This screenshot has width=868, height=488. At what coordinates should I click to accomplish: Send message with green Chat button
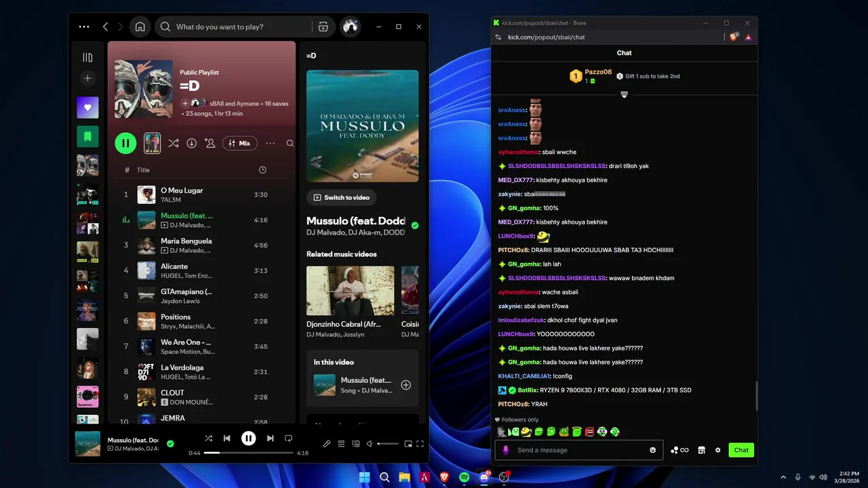point(741,450)
